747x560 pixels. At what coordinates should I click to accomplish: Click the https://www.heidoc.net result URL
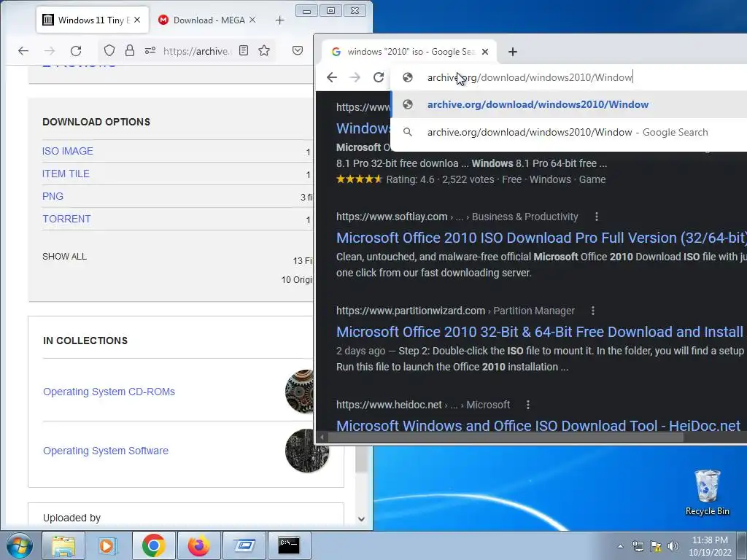[389, 405]
